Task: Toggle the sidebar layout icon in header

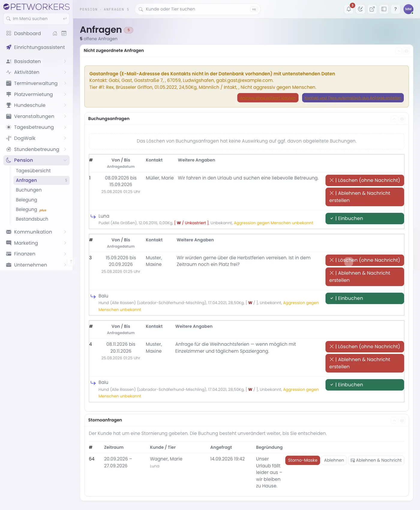Action: point(384,9)
